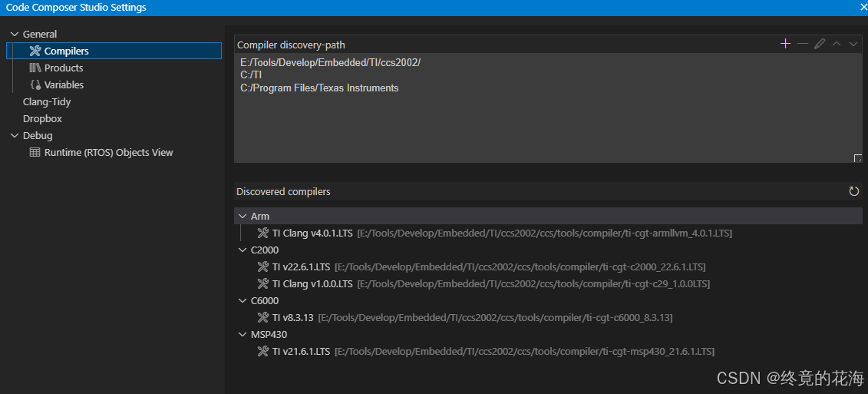The width and height of the screenshot is (868, 394).
Task: Open Dropbox settings
Action: (x=43, y=118)
